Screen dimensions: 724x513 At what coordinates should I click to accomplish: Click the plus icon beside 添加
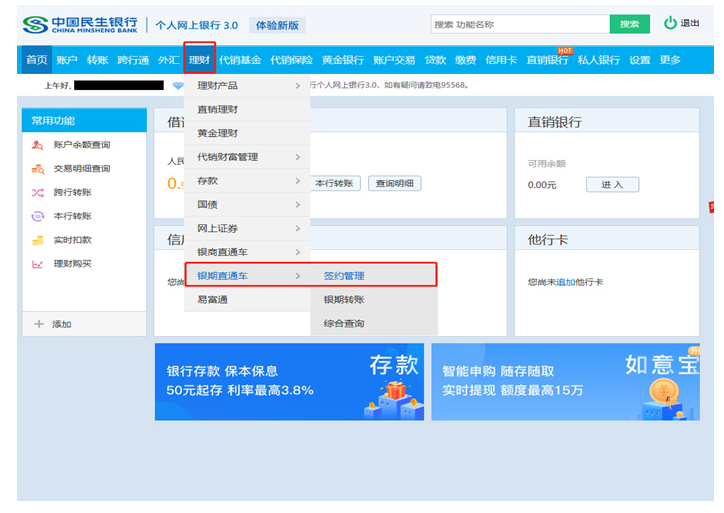pos(39,324)
